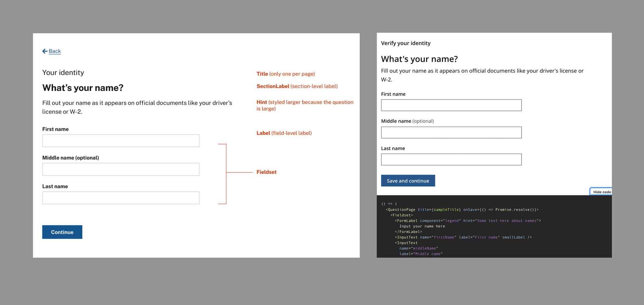Click the Label (field-level label) annotation
644x305 pixels.
point(263,133)
